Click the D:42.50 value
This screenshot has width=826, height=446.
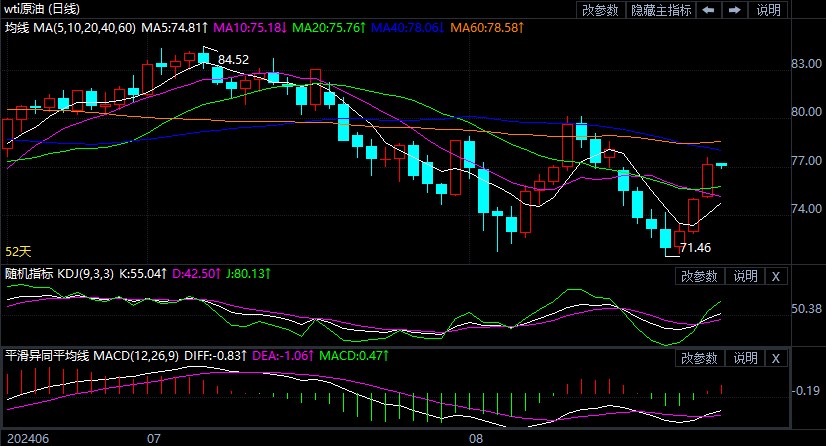[196, 274]
